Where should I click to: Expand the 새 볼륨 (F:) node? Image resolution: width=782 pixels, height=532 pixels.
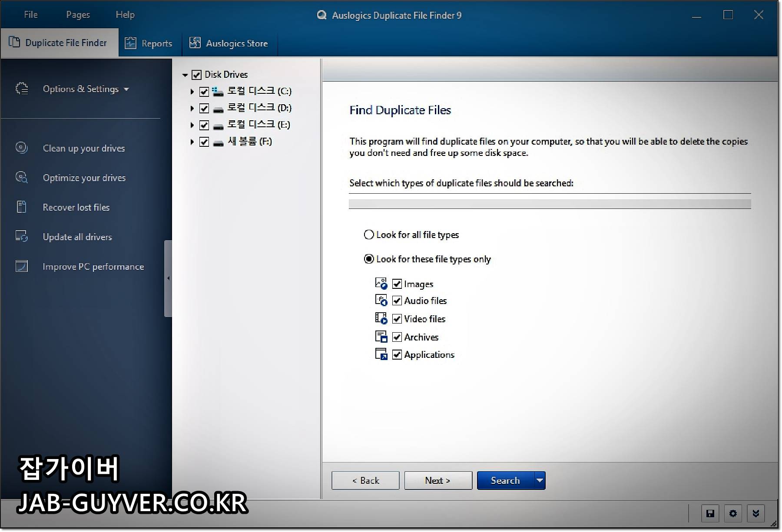coord(192,142)
